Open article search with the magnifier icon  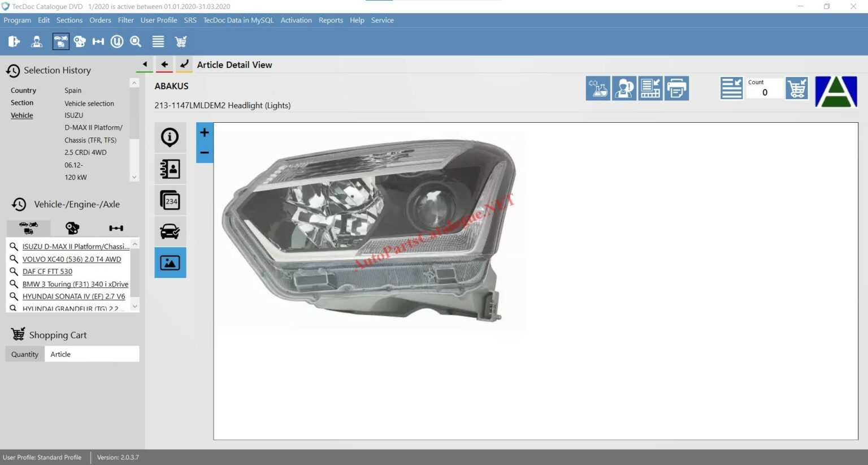pyautogui.click(x=136, y=41)
